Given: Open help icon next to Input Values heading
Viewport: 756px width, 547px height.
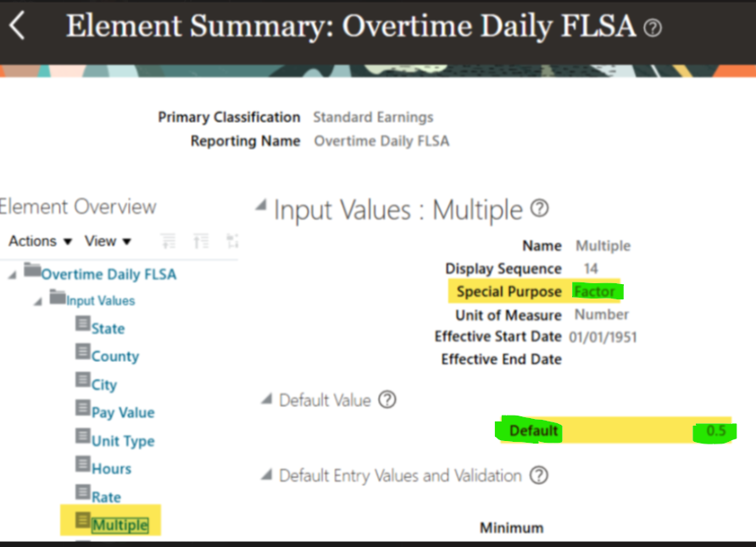Looking at the screenshot, I should pos(540,209).
